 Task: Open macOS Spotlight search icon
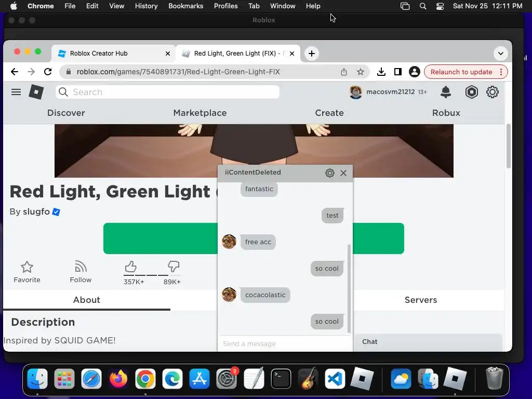tap(423, 6)
